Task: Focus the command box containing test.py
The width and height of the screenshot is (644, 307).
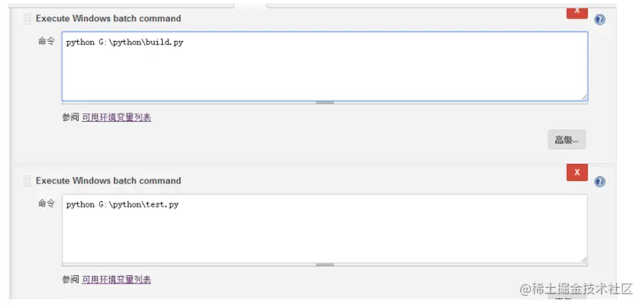Action: [324, 228]
